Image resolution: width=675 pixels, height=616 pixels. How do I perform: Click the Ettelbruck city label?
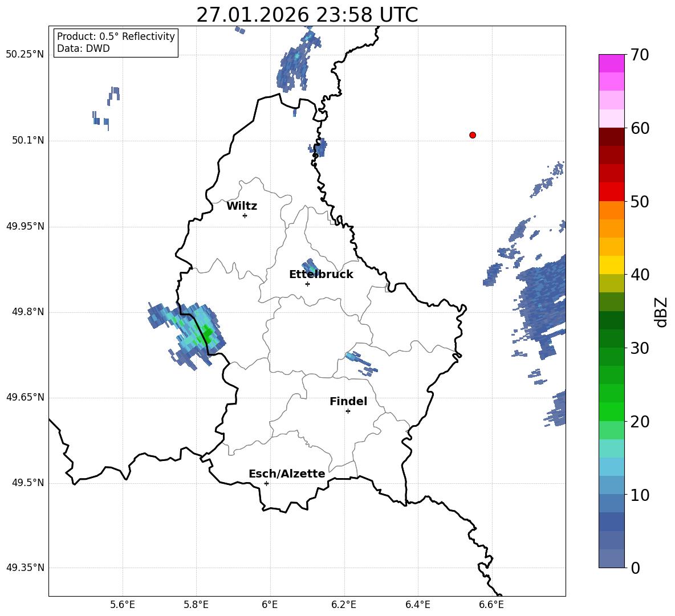[321, 275]
